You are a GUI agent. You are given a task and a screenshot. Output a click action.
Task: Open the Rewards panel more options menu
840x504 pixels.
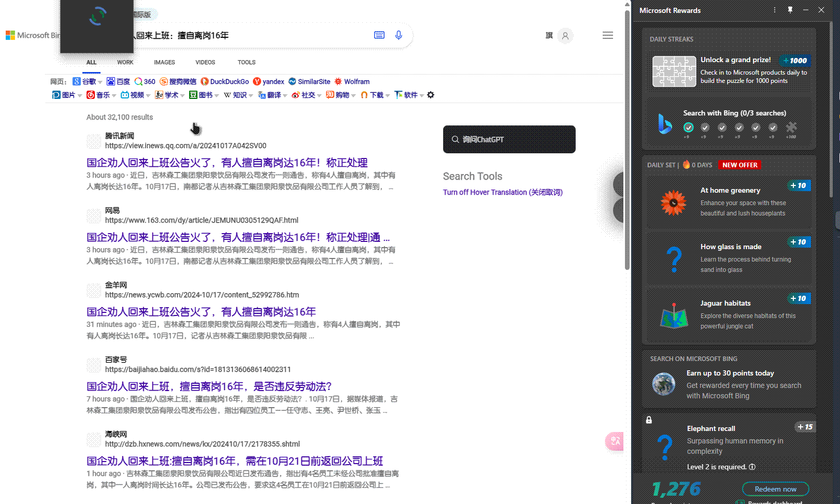coord(775,10)
